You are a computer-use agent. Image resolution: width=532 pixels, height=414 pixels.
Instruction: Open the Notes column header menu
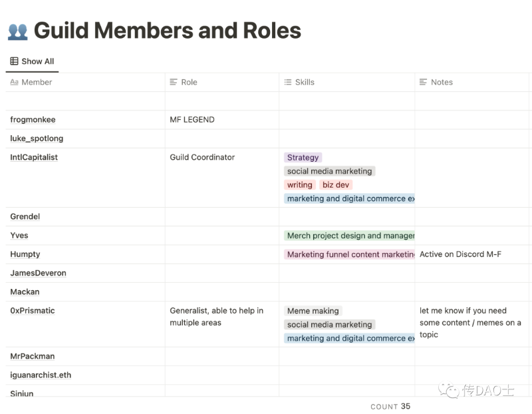[442, 83]
